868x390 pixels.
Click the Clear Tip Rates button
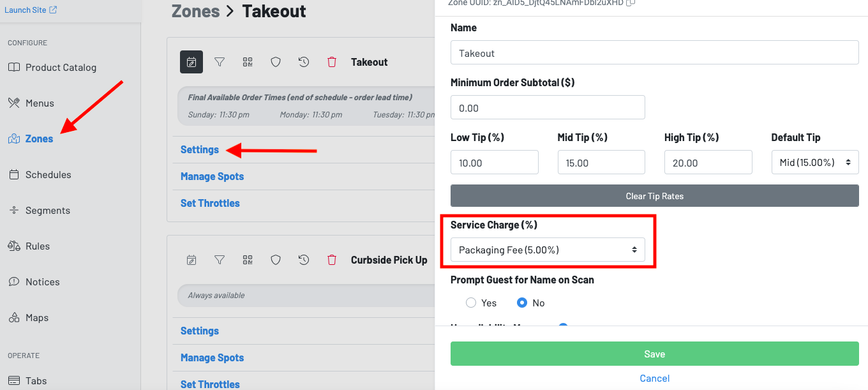(x=654, y=196)
